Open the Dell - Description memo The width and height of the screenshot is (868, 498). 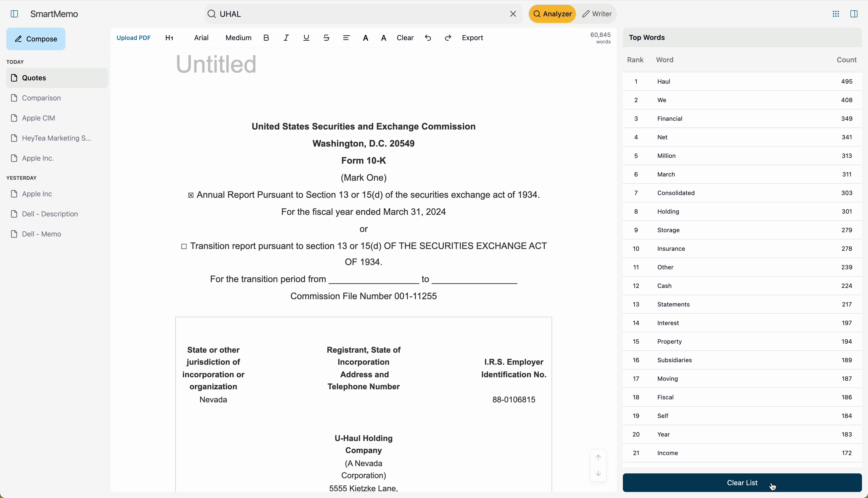pos(57,214)
